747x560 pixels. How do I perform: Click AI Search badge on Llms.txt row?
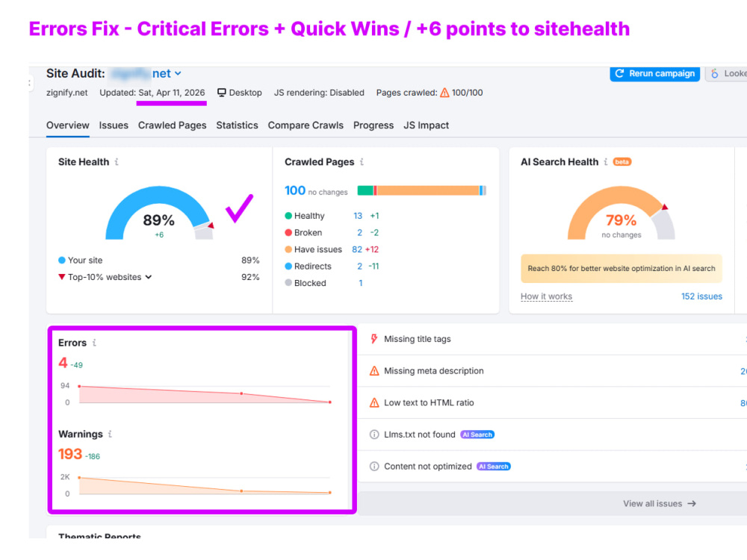click(477, 435)
